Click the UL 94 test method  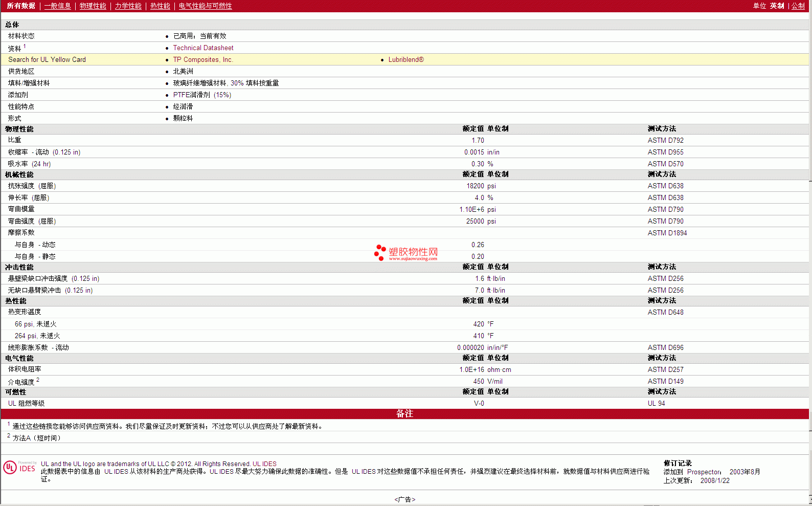coord(656,403)
